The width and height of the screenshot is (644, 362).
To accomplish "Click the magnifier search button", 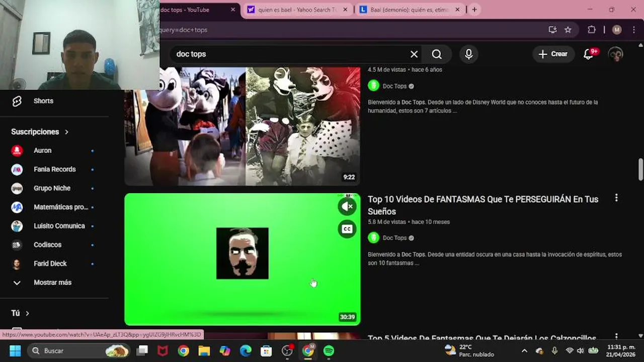I will point(437,54).
